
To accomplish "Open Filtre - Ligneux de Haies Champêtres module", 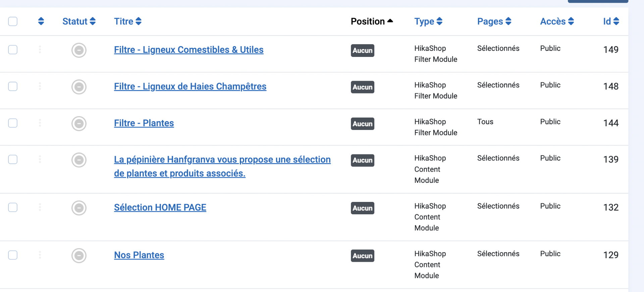I will (190, 86).
